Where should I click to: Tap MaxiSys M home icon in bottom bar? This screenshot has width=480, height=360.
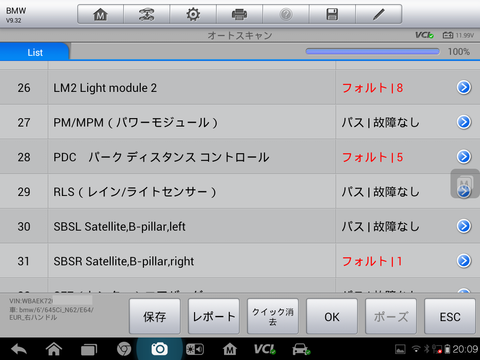click(230, 349)
